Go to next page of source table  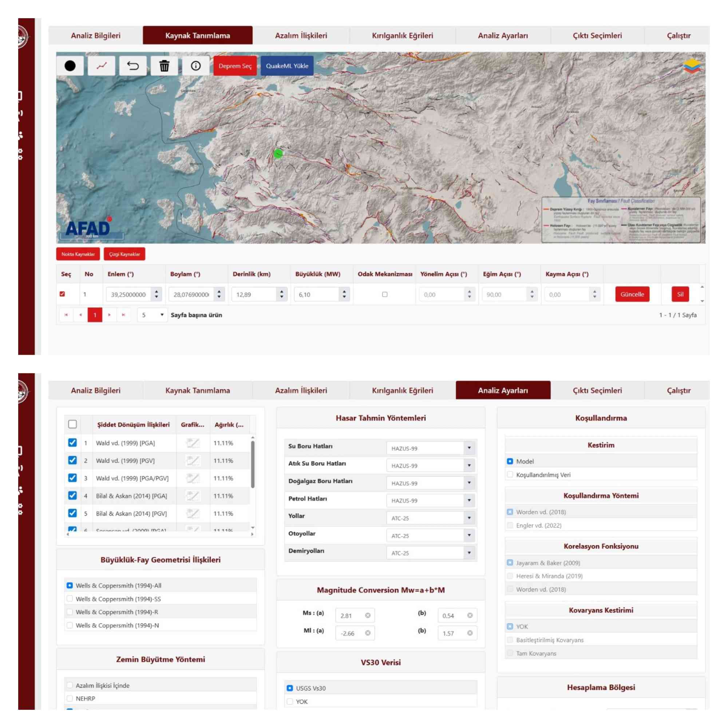pos(109,314)
